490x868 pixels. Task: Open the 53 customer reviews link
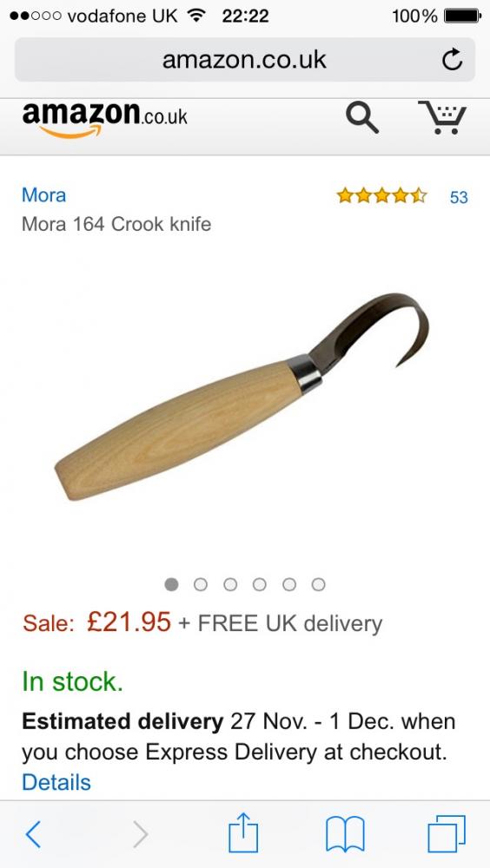[459, 198]
